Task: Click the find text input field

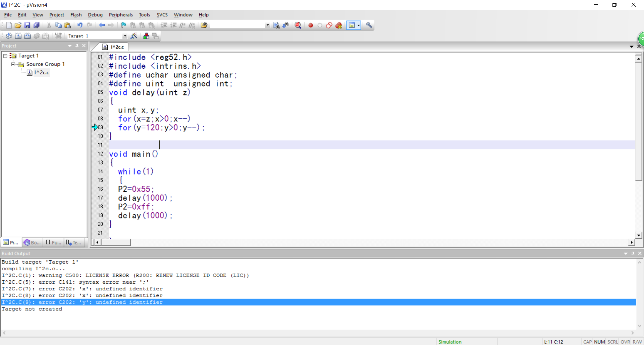Action: (x=237, y=25)
